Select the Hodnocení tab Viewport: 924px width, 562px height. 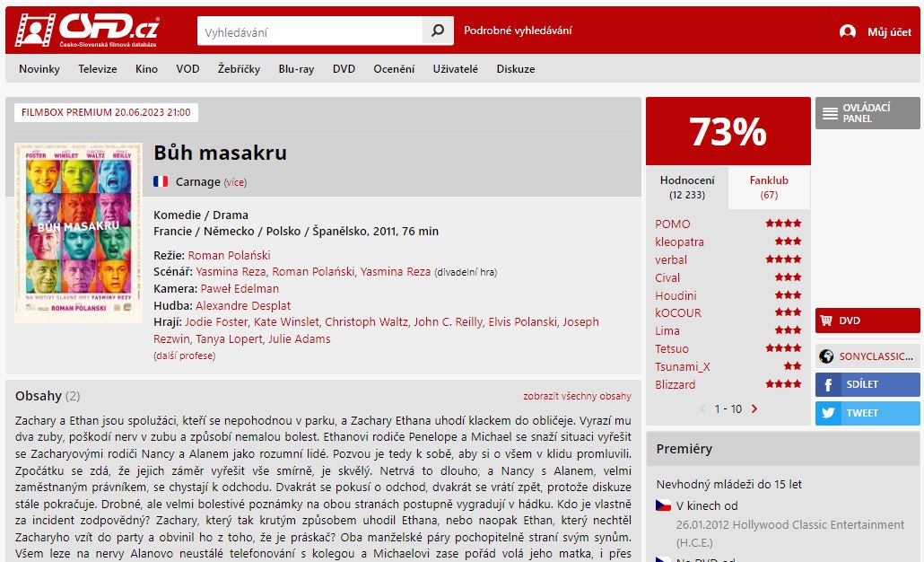click(x=687, y=187)
